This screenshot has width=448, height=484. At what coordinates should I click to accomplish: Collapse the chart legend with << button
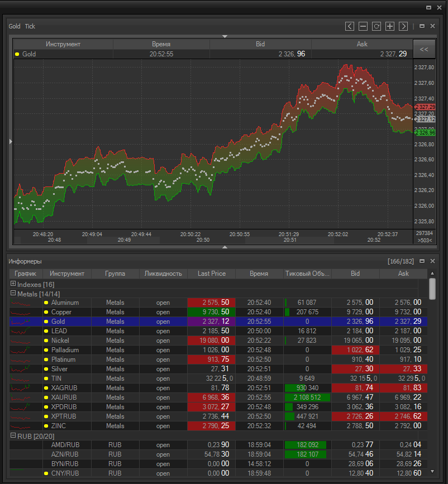pyautogui.click(x=423, y=49)
